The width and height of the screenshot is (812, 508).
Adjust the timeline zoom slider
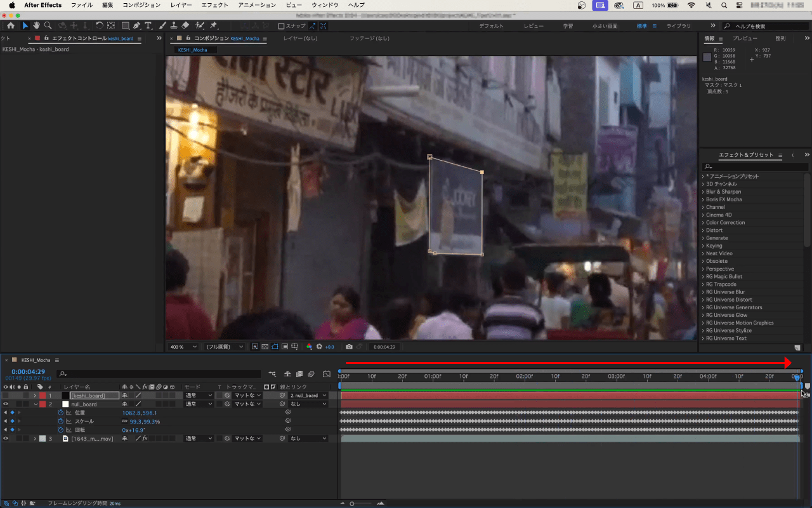pyautogui.click(x=351, y=504)
